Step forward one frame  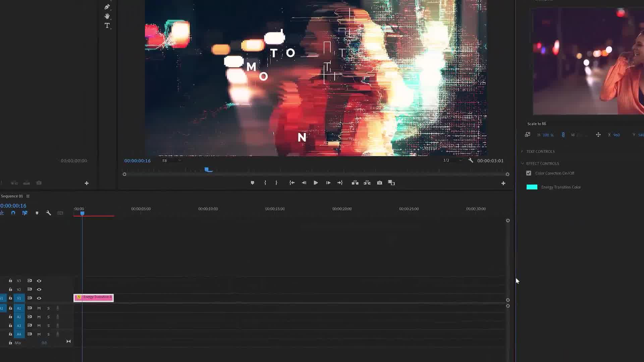[328, 183]
